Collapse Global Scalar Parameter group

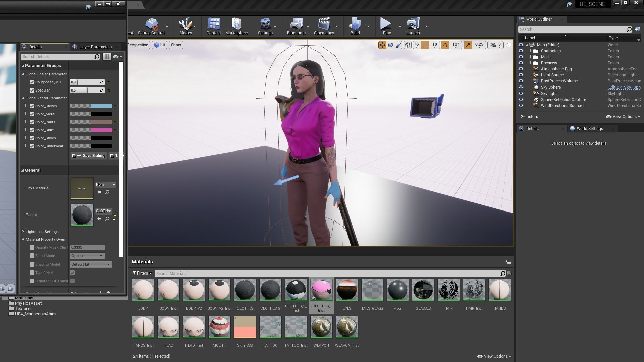(23, 74)
